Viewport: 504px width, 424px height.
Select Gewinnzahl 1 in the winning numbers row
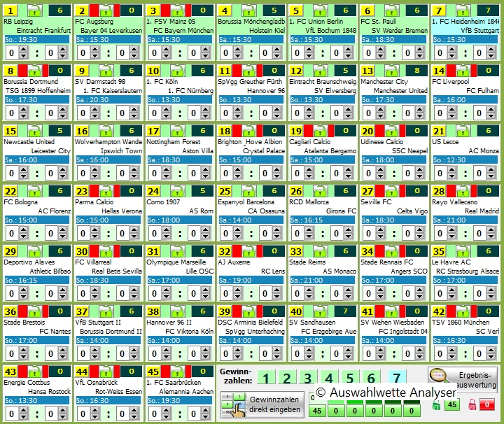click(266, 378)
